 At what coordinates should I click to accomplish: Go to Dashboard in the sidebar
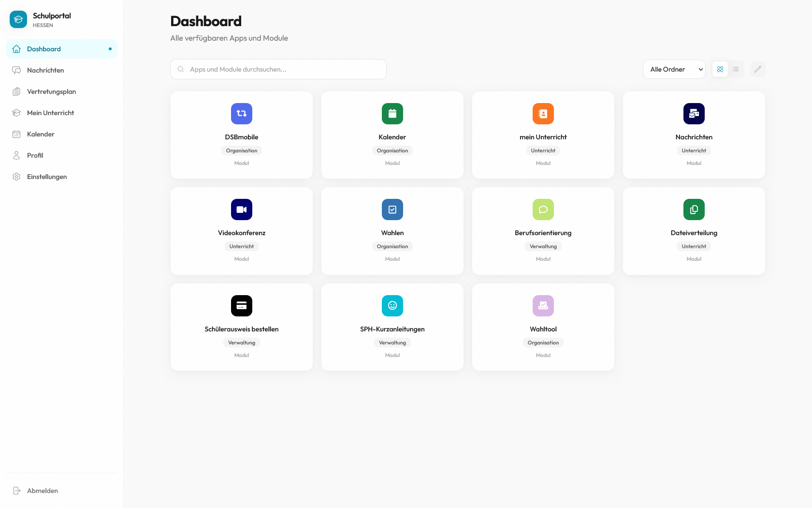(61, 49)
